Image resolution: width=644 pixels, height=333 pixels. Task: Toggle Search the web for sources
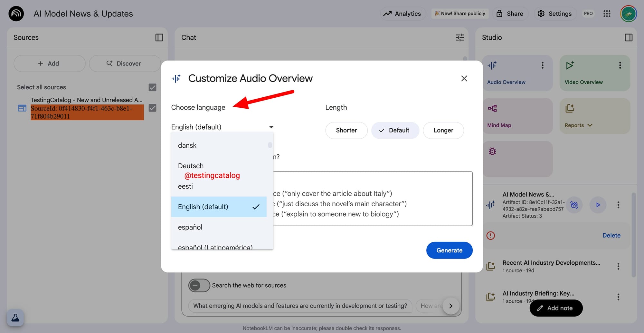(199, 285)
